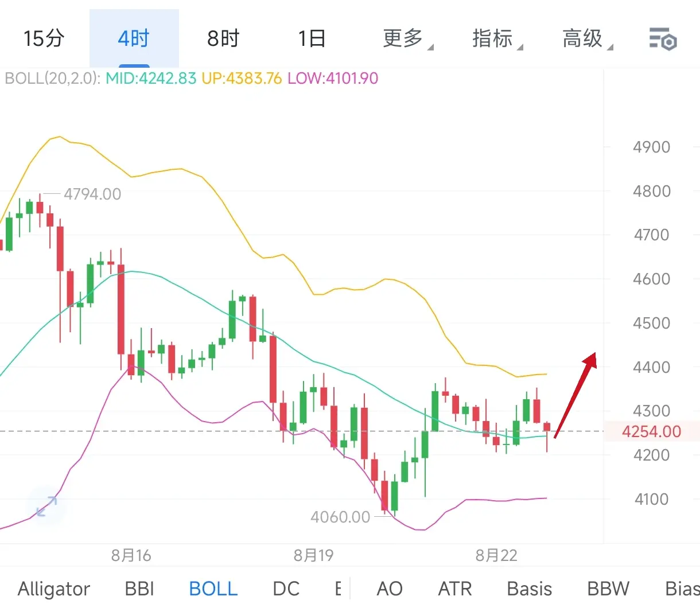Screen dimensions: 700x608
Task: Tap the MID:4242.83 value
Action: (x=151, y=78)
